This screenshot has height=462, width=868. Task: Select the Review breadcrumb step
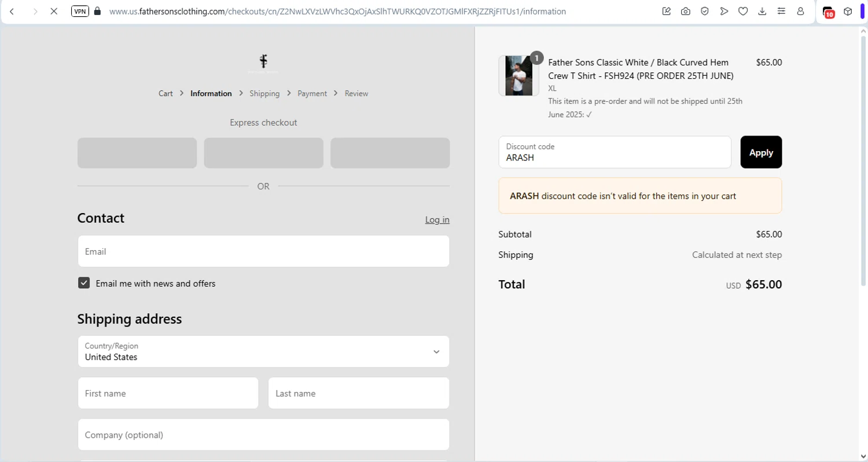pyautogui.click(x=356, y=93)
